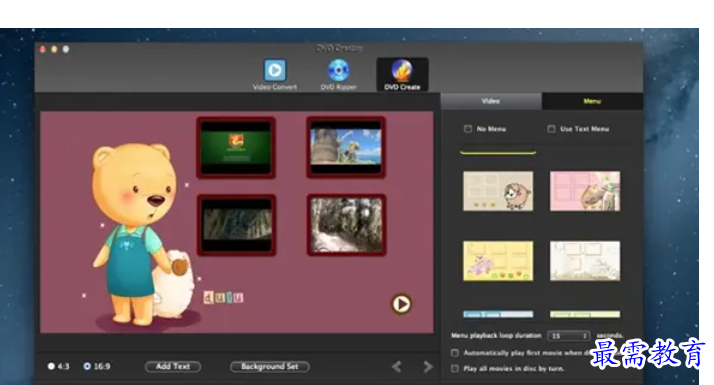
Task: Switch to the Menu tab
Action: coord(592,101)
